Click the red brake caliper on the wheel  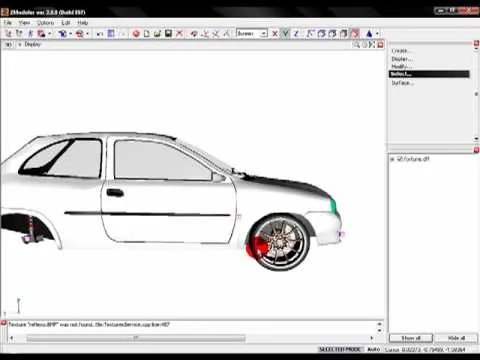coord(258,247)
